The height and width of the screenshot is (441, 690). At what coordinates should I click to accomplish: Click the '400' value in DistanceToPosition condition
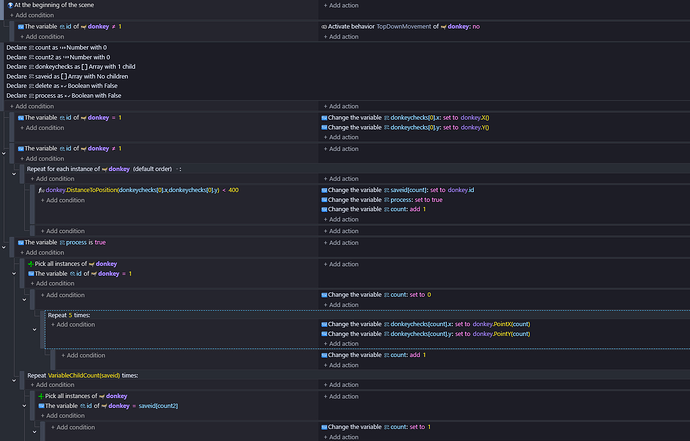click(234, 191)
